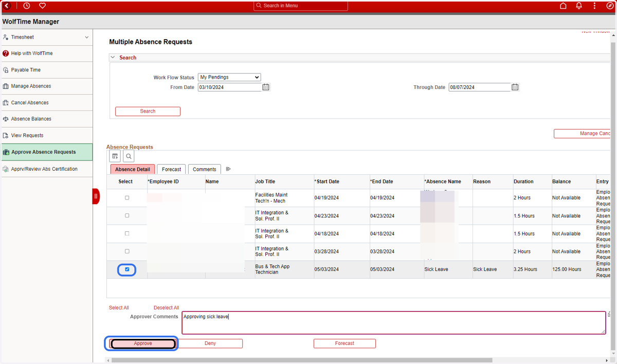Switch to the Comments tab
617x364 pixels.
click(x=205, y=169)
